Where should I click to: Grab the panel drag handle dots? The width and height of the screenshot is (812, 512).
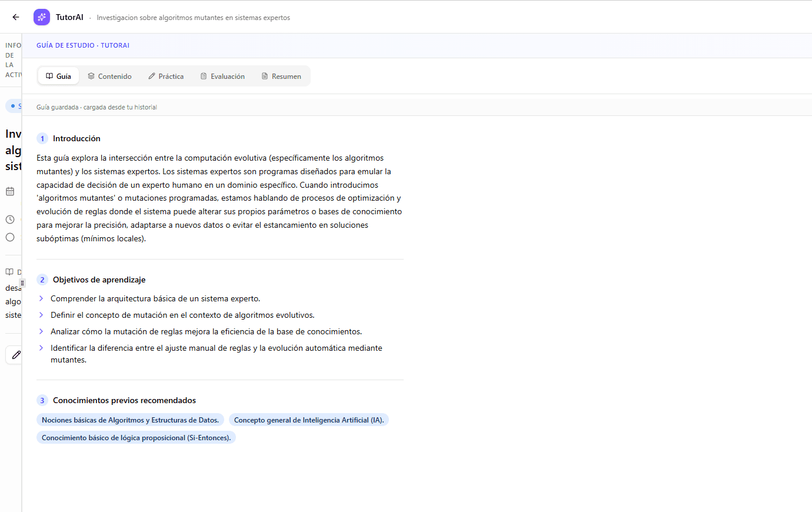[22, 283]
